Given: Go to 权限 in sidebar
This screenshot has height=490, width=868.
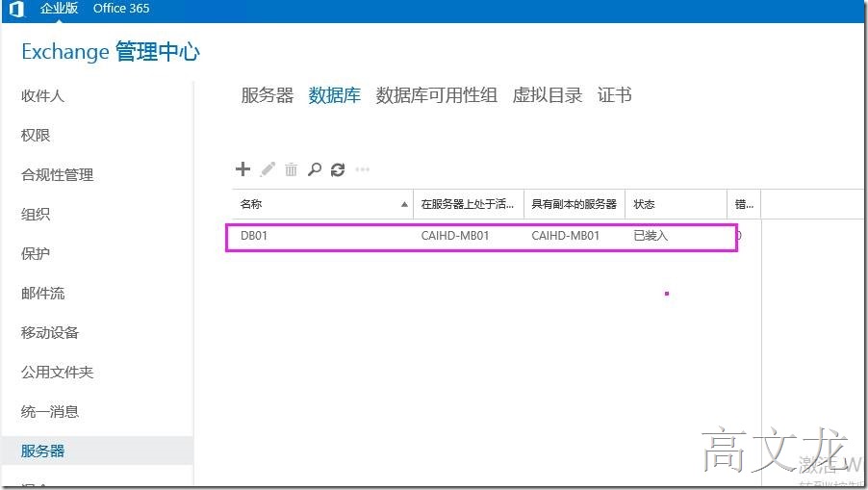Looking at the screenshot, I should pyautogui.click(x=36, y=135).
